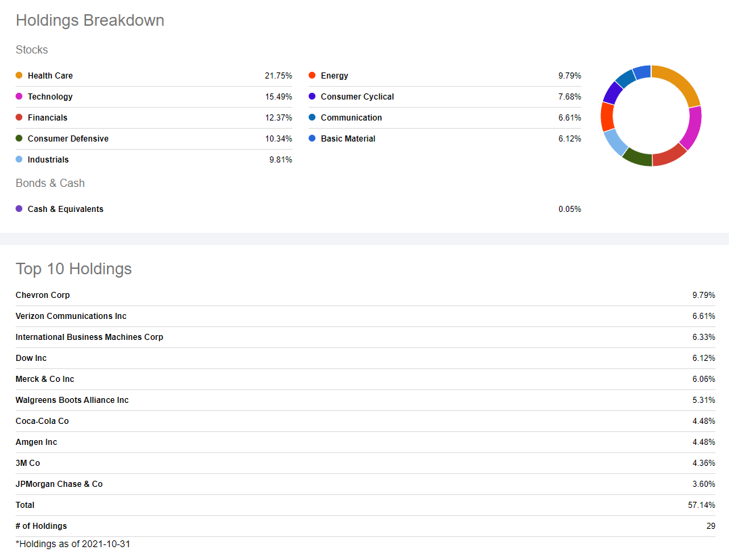Click the red Financials donut segment

669,155
